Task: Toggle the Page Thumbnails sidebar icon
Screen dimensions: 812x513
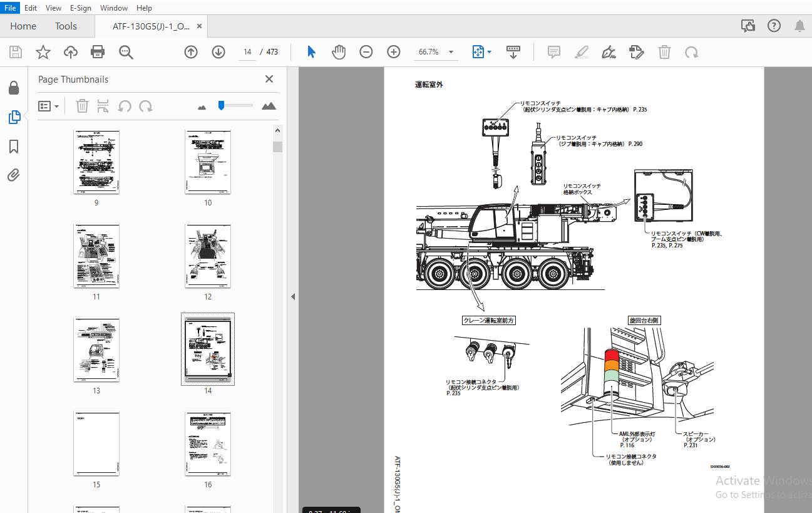Action: [14, 117]
